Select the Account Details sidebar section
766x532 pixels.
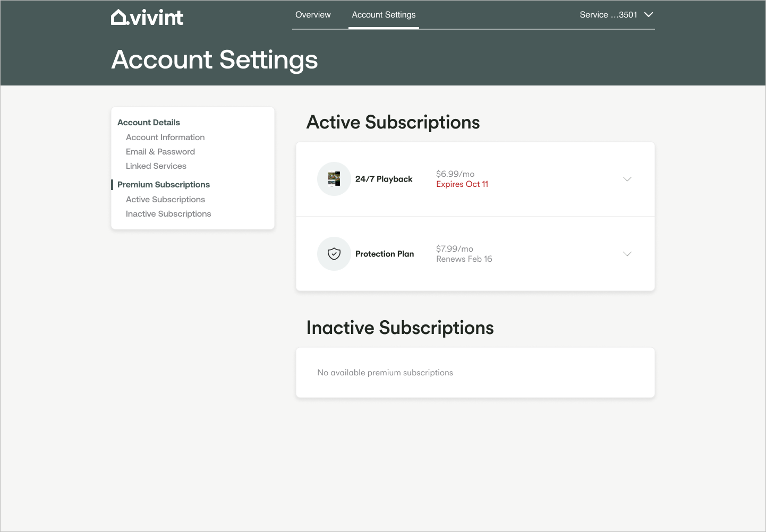[149, 123]
